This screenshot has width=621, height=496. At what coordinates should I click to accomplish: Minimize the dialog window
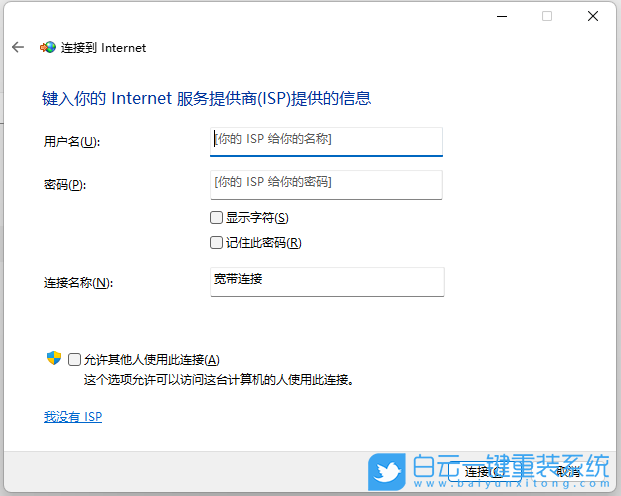[502, 16]
